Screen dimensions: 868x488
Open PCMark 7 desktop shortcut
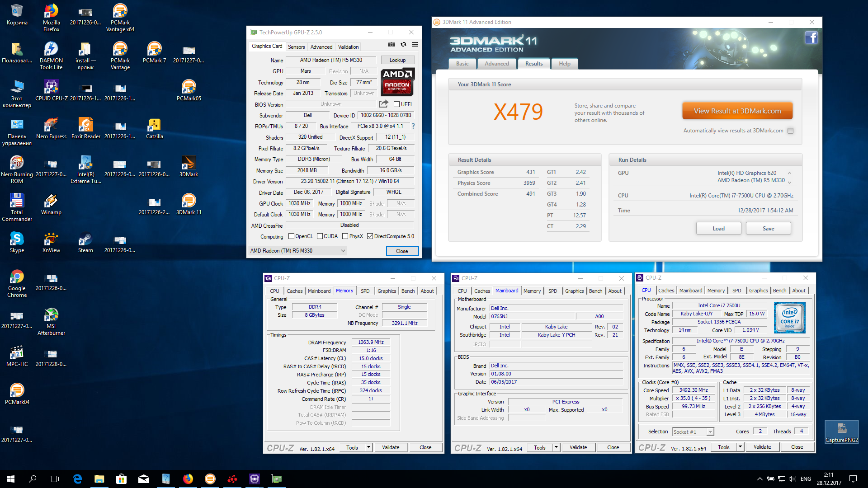(154, 52)
